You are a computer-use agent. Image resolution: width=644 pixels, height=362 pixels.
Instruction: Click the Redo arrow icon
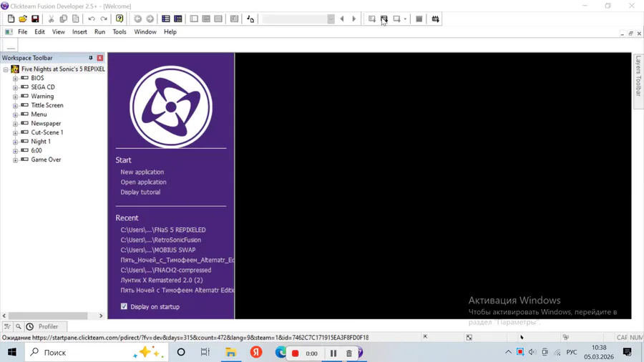pyautogui.click(x=104, y=19)
